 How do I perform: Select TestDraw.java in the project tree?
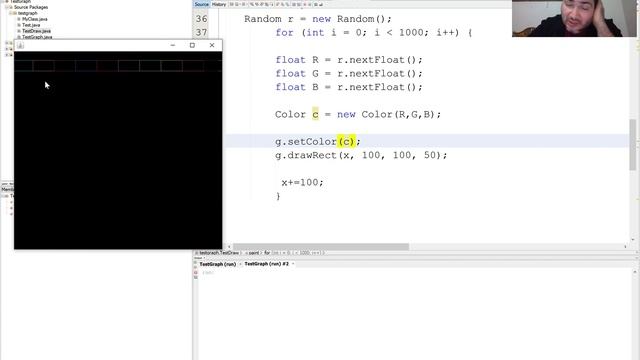[36, 31]
